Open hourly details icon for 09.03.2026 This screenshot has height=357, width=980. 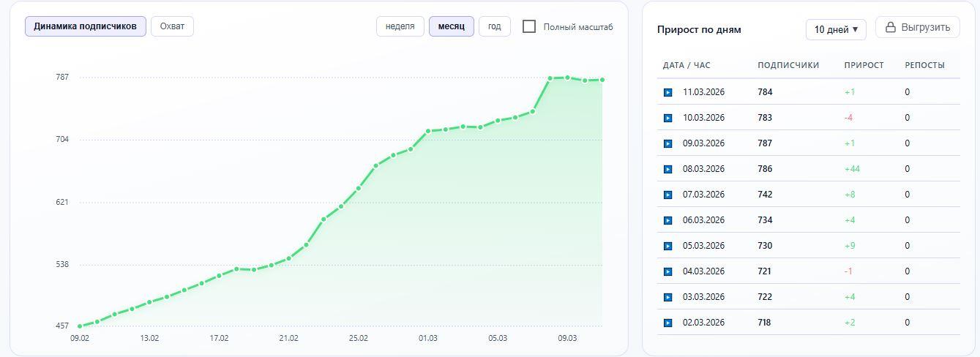pyautogui.click(x=667, y=143)
